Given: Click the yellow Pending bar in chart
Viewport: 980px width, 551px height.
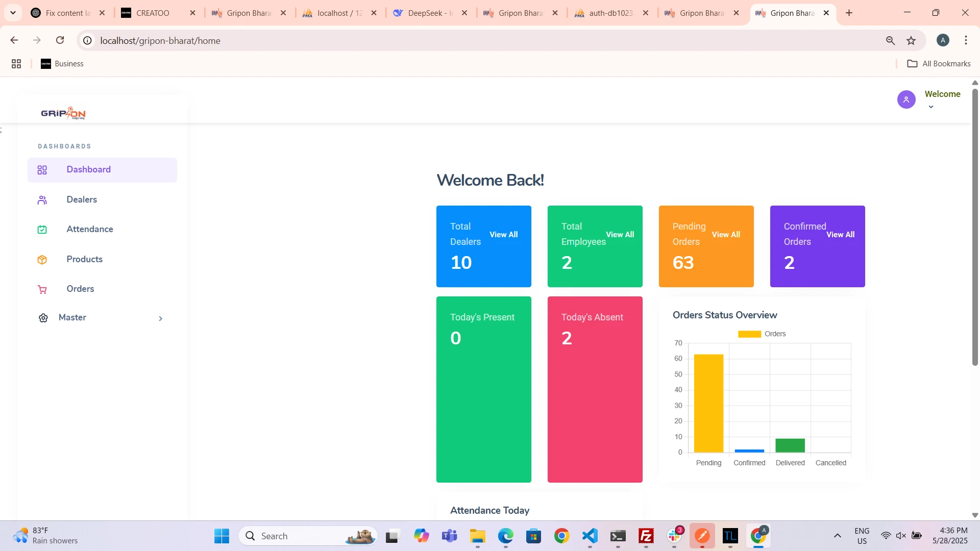Looking at the screenshot, I should click(x=708, y=403).
